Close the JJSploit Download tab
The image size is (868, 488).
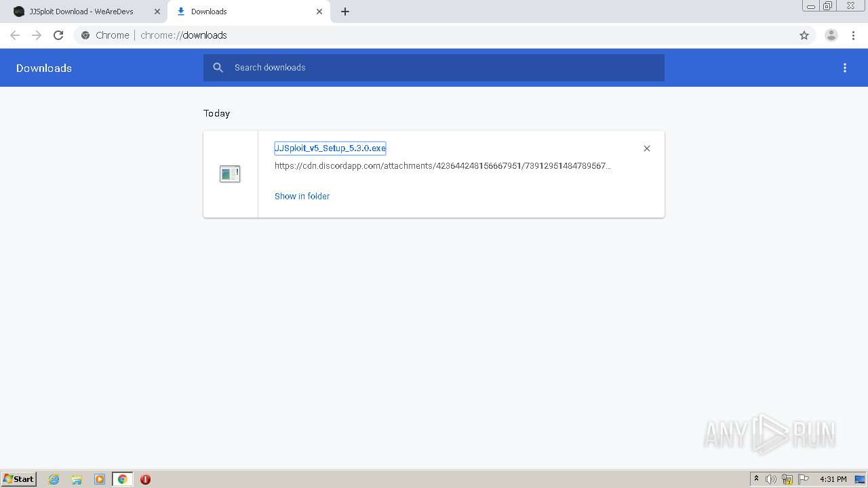click(x=157, y=12)
